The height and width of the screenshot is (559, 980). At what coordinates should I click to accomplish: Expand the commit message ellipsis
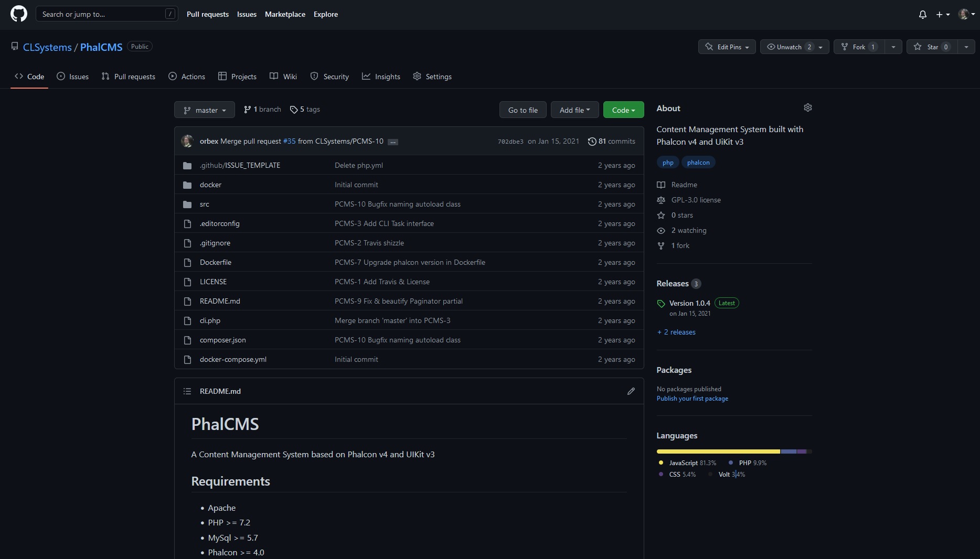click(393, 142)
